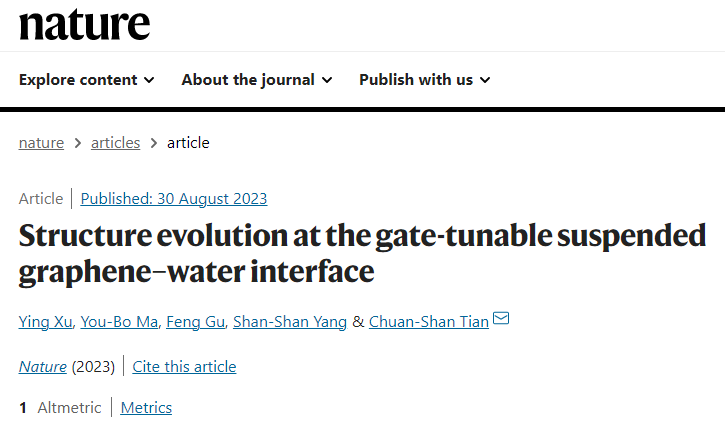Open author Feng Gu's details

point(196,322)
